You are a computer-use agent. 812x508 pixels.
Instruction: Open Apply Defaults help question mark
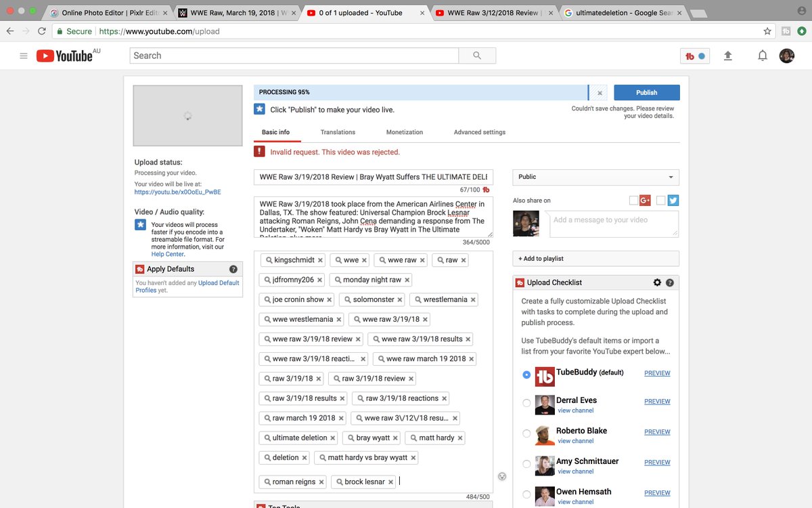[x=233, y=269]
